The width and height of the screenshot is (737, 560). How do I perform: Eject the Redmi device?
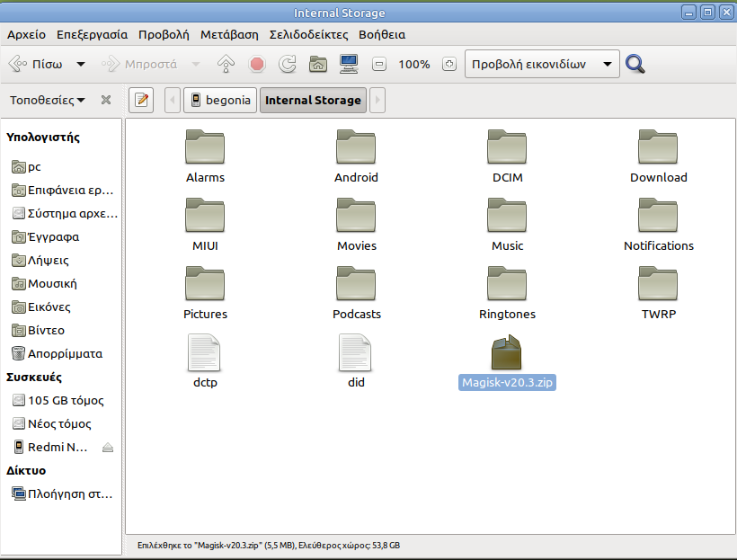(108, 448)
